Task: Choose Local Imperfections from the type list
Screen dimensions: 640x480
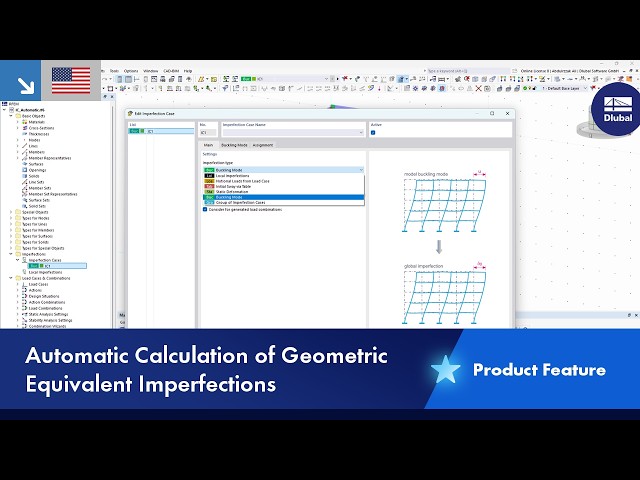Action: 283,176
